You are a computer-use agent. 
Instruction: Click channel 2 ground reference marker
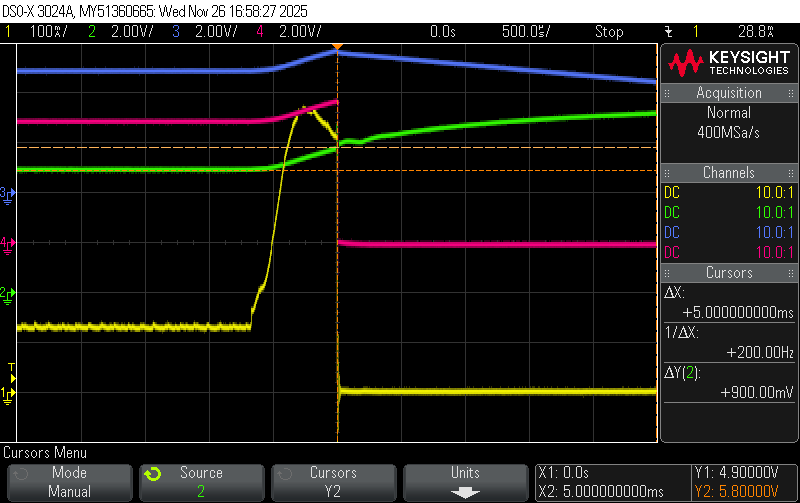tap(8, 294)
